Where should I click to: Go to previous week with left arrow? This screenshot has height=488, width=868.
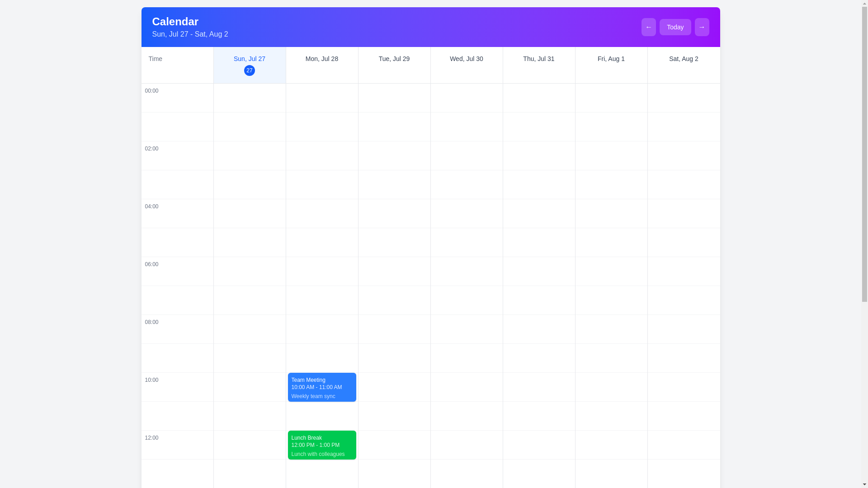[648, 27]
